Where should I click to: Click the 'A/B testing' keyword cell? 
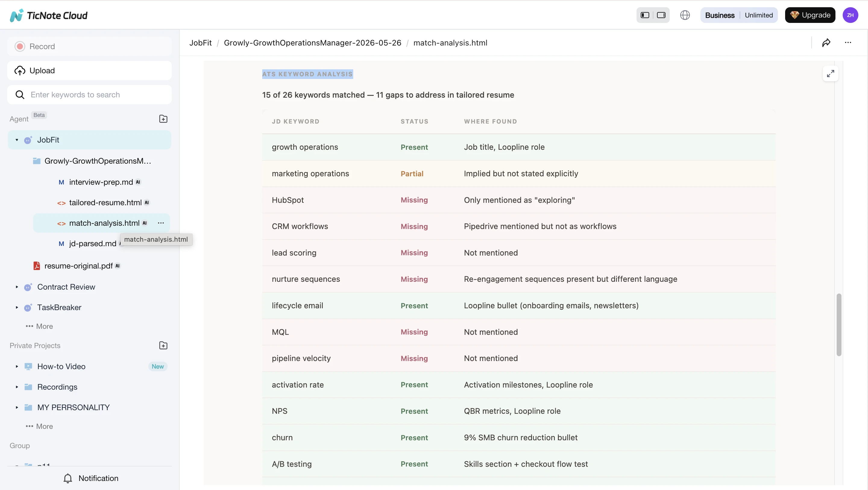[x=292, y=464]
